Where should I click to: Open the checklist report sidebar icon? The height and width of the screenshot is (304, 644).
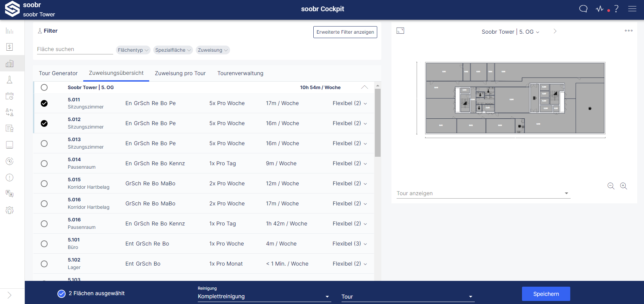[10, 129]
